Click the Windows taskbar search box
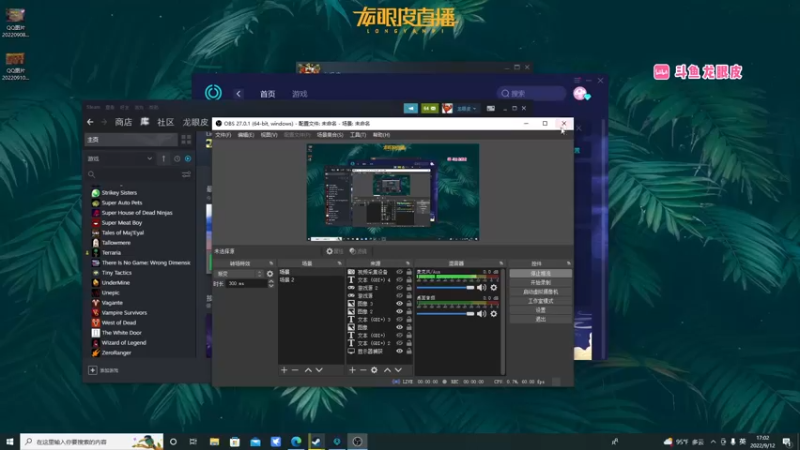Image resolution: width=800 pixels, height=450 pixels. (x=92, y=441)
